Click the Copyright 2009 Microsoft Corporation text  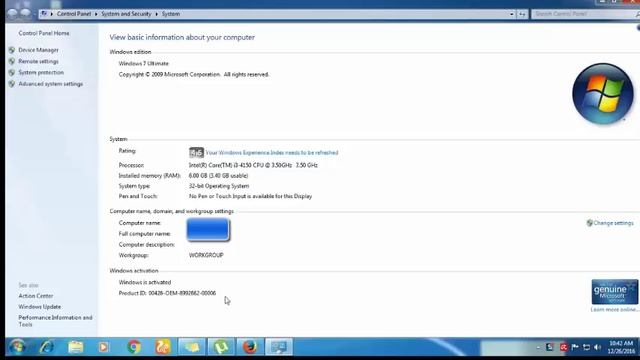pyautogui.click(x=193, y=75)
